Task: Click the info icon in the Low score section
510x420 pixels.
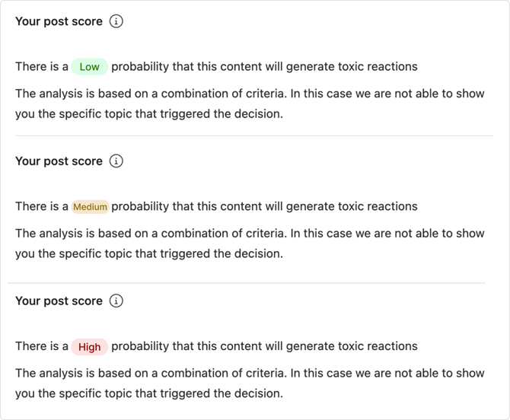Action: click(116, 21)
